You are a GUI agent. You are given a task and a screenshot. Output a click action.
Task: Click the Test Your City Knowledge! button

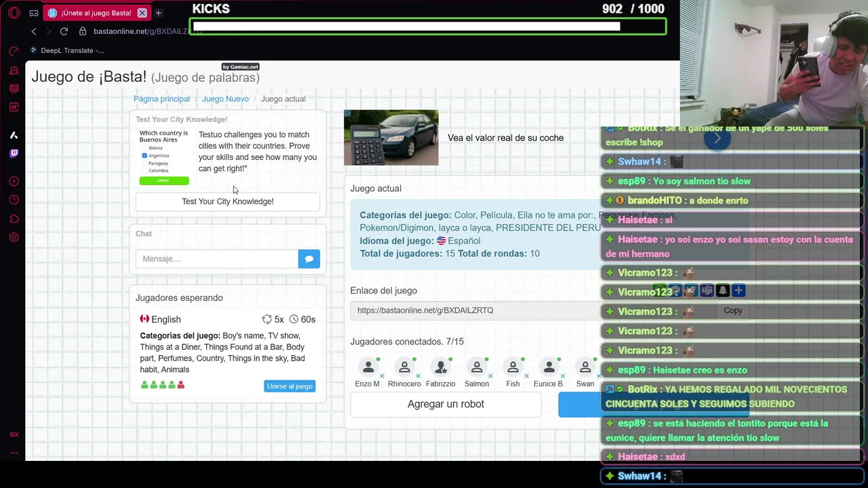[228, 201]
